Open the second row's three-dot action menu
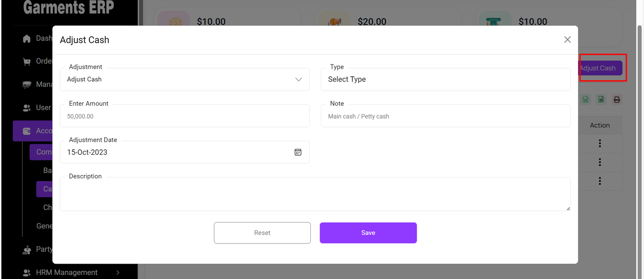This screenshot has height=279, width=644. (600, 162)
